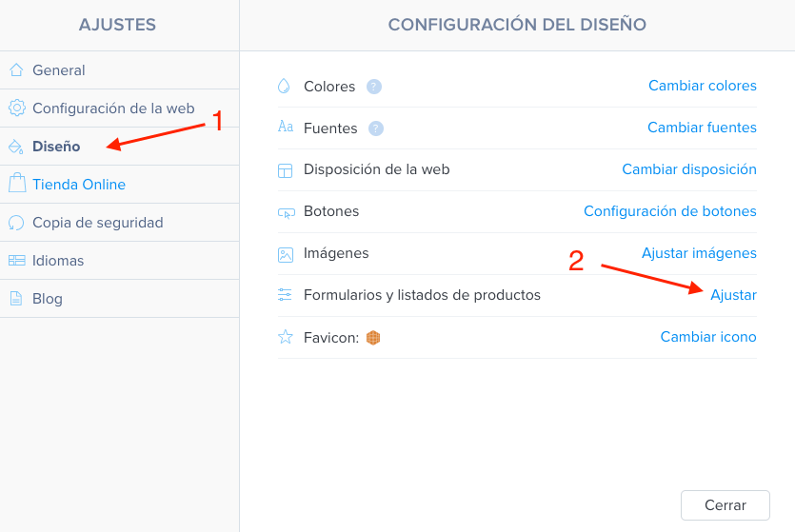Image resolution: width=795 pixels, height=532 pixels.
Task: Click the orange favicon thumbnail
Action: coord(373,338)
